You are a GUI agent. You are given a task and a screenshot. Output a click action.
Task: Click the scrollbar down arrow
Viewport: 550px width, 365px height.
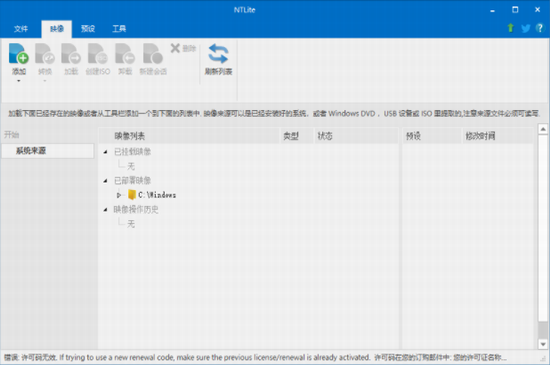pyautogui.click(x=543, y=344)
